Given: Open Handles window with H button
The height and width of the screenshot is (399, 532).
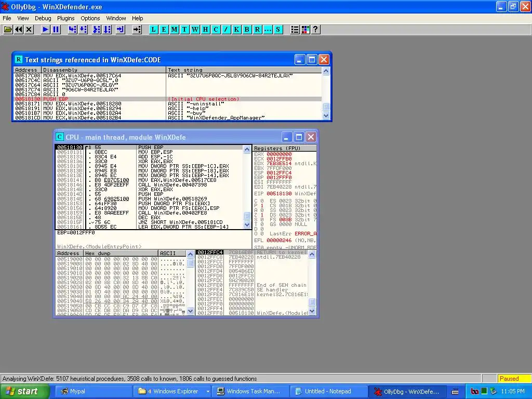Looking at the screenshot, I should 205,30.
